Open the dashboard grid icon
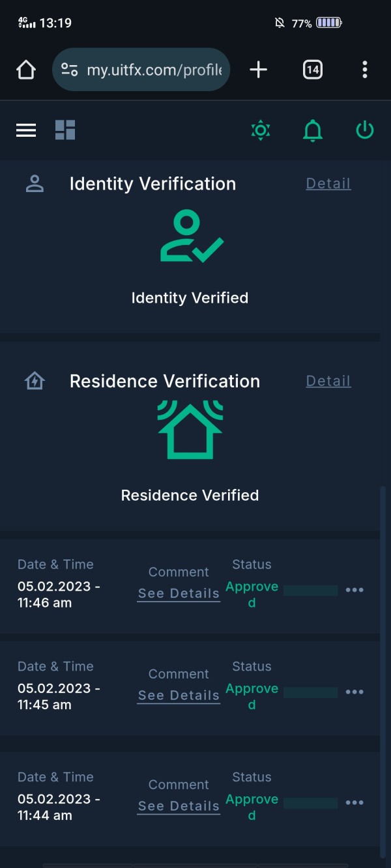391x868 pixels. pos(65,130)
